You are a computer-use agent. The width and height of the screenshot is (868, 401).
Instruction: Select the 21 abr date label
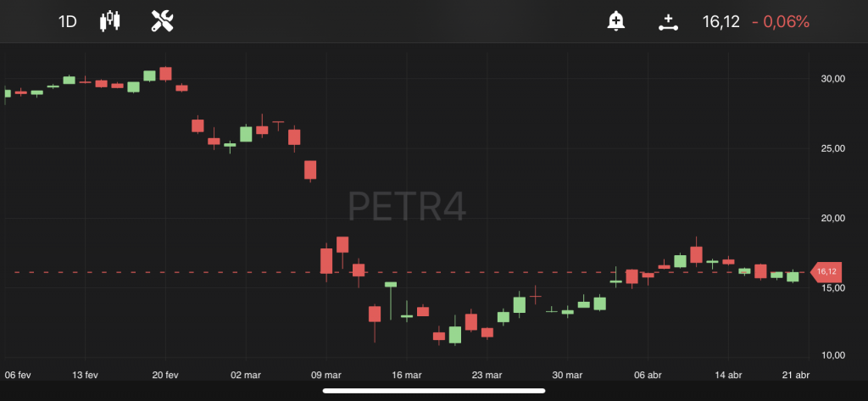coord(795,375)
